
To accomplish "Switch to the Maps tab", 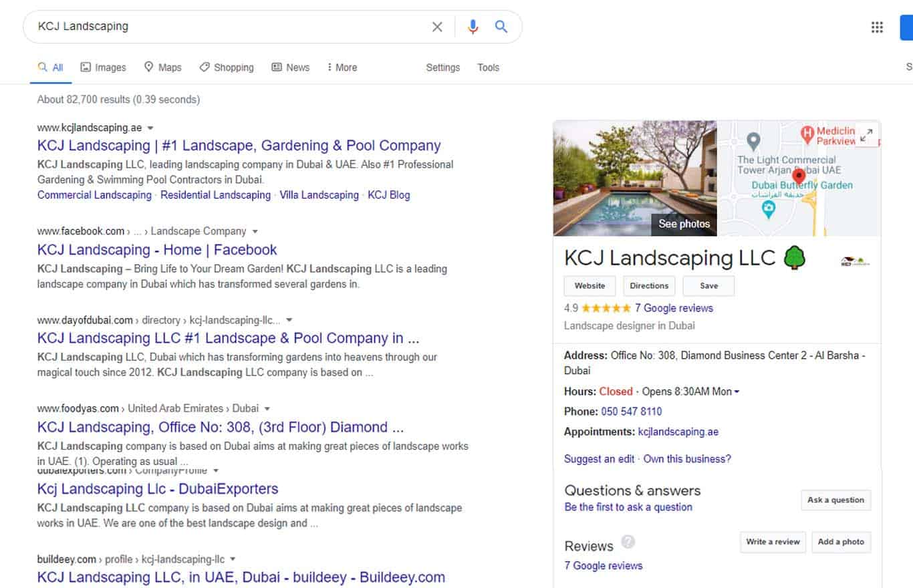I will pos(162,67).
